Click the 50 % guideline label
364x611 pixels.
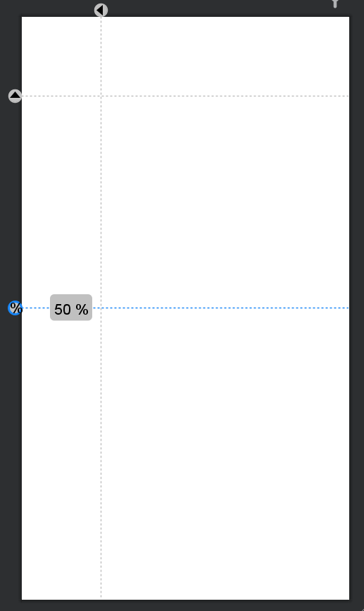(71, 308)
